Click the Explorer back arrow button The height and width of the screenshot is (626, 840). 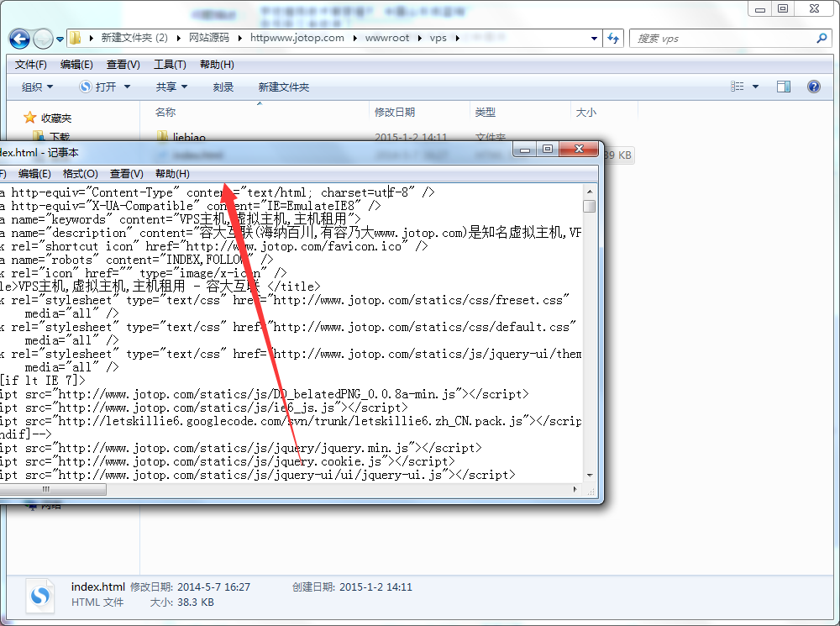[20, 39]
